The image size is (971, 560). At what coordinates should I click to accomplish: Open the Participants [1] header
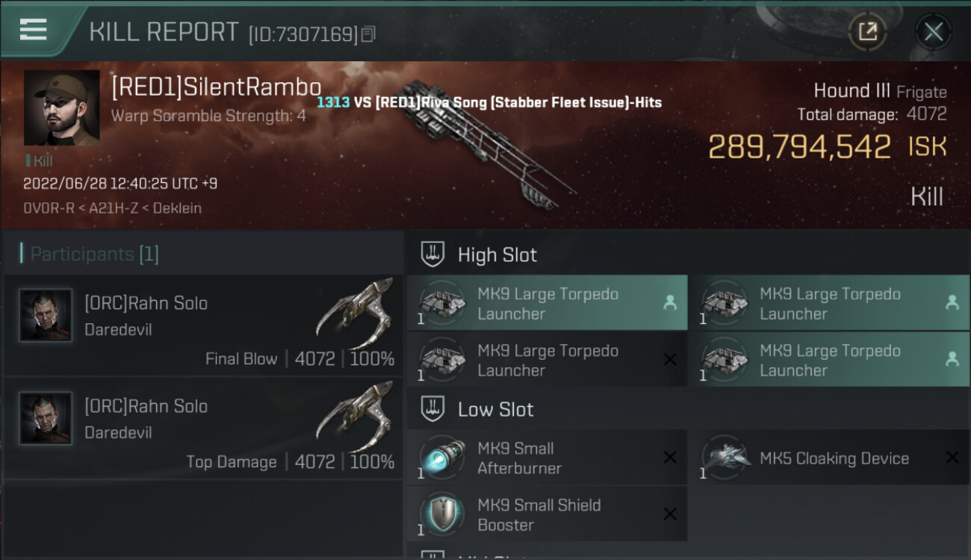[90, 254]
